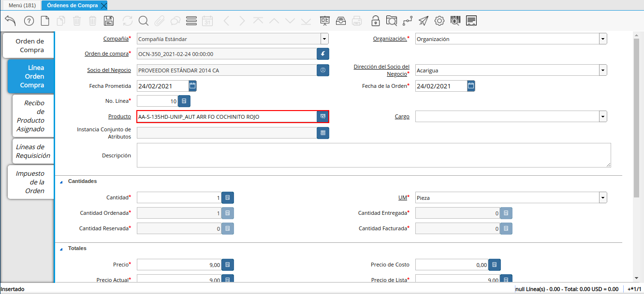Click the undo back arrow icon
Image resolution: width=644 pixels, height=294 pixels.
coord(10,21)
